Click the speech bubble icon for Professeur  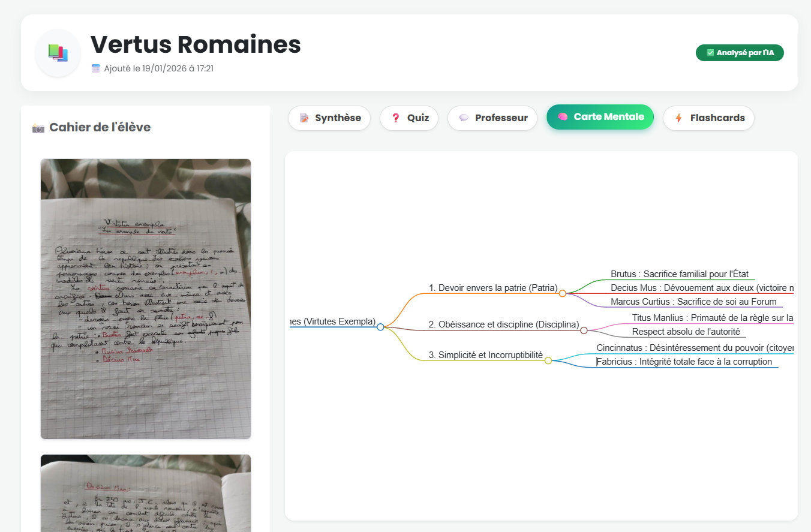tap(464, 118)
